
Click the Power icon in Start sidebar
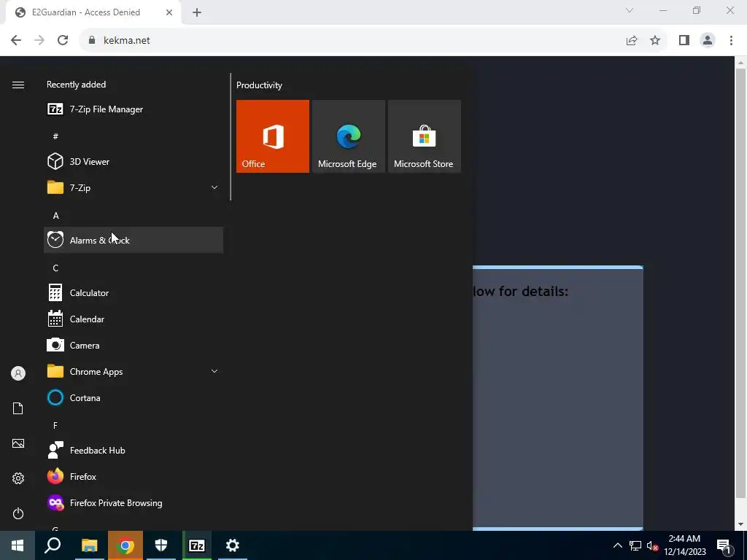[x=18, y=513]
